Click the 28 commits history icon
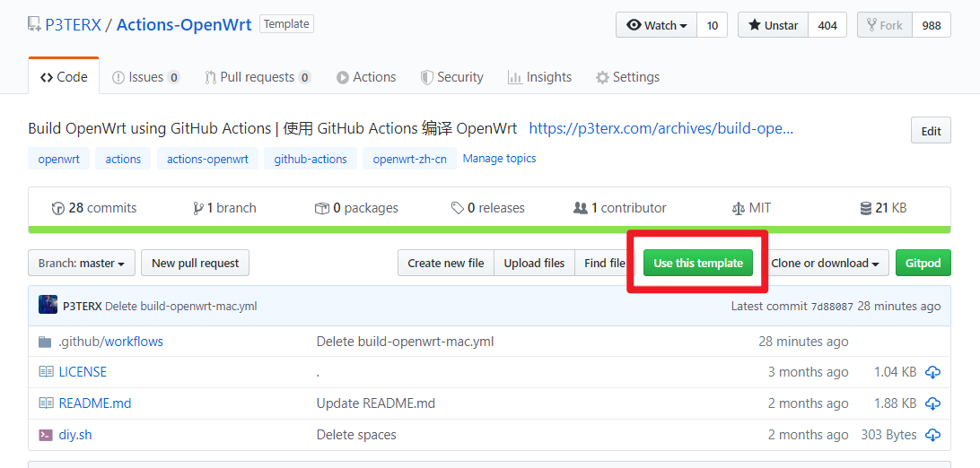Image resolution: width=980 pixels, height=468 pixels. 58,208
